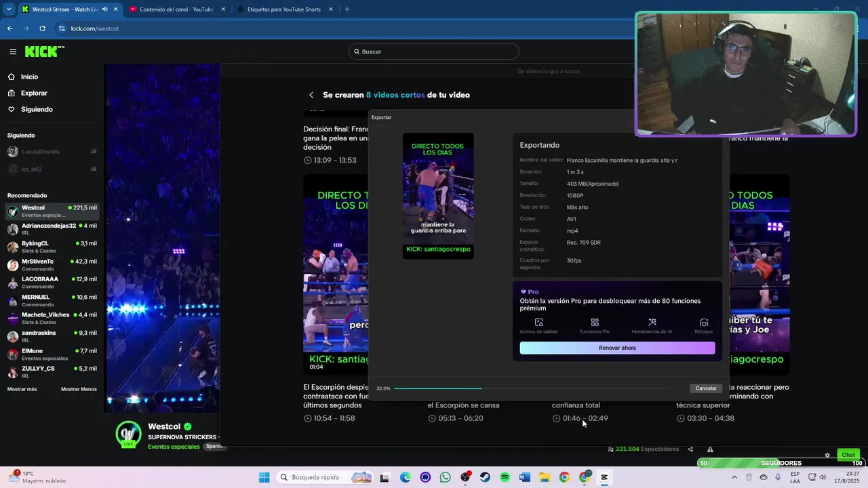Open Steam from the taskbar

pyautogui.click(x=485, y=477)
